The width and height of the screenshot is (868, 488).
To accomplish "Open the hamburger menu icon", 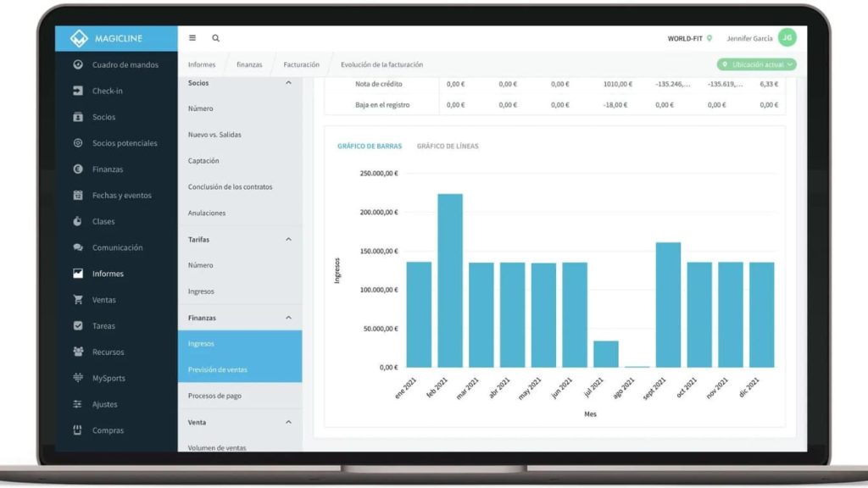I will point(192,38).
